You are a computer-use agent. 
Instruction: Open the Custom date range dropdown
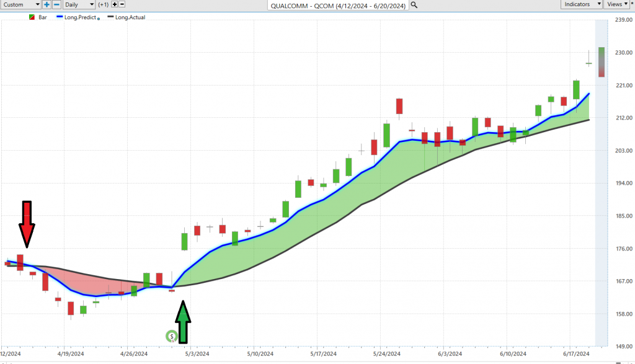[20, 4]
